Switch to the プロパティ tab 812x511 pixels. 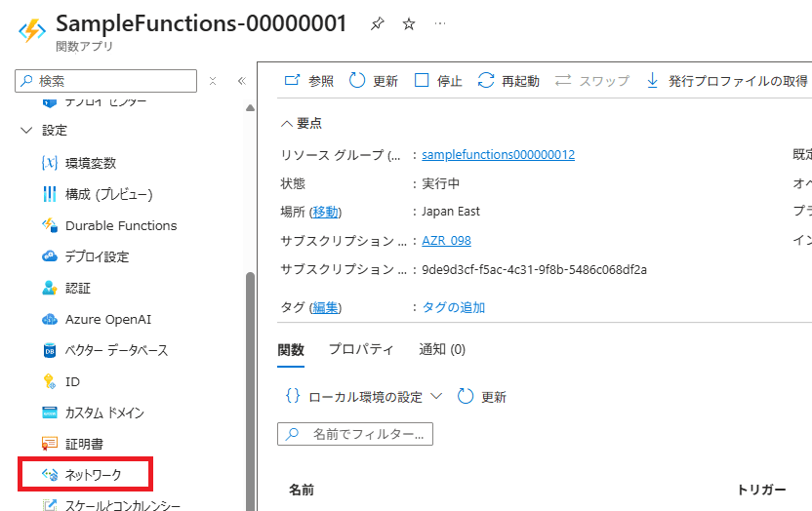point(360,349)
